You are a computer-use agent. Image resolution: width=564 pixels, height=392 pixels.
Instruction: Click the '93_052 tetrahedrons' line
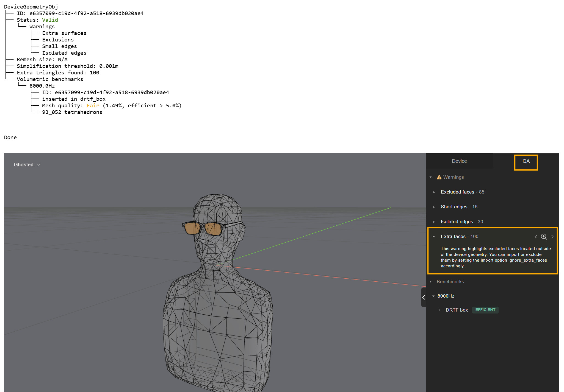72,112
